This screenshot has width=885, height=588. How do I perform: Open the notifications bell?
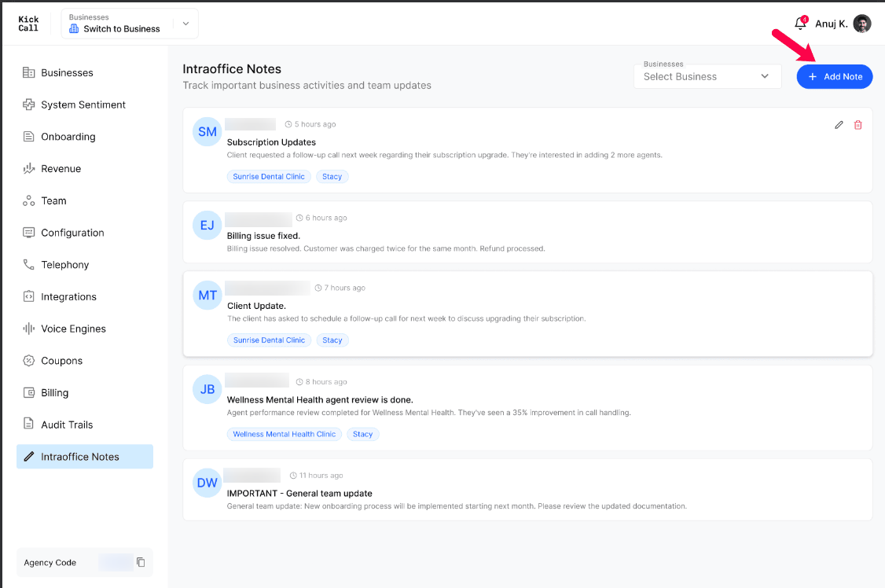(800, 23)
